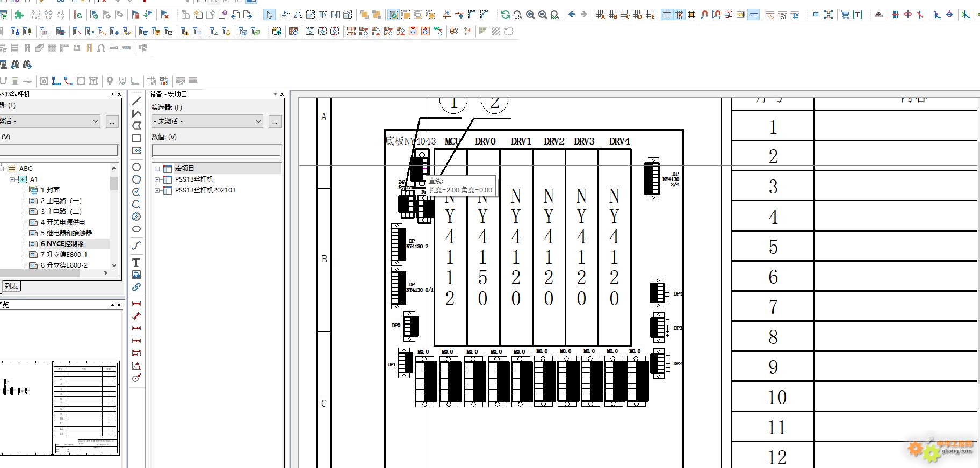Image resolution: width=980 pixels, height=468 pixels.
Task: Click the binoculars find-next icon
Action: coord(26,64)
